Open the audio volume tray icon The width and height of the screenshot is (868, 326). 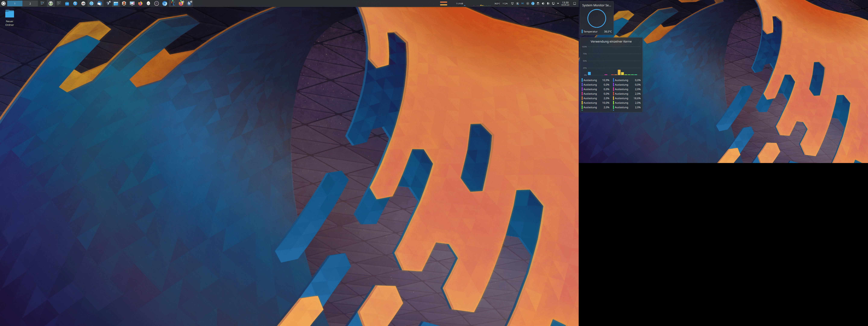[x=543, y=3]
